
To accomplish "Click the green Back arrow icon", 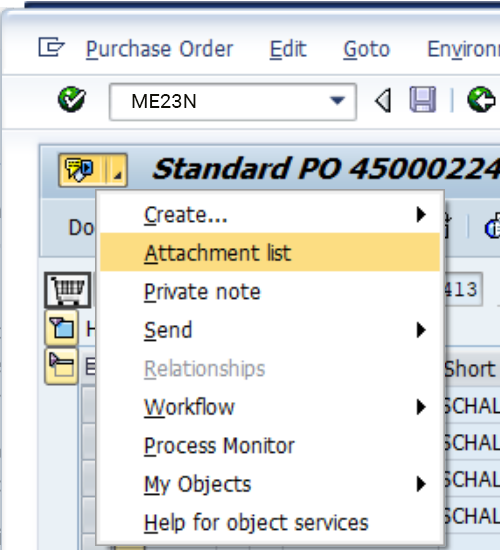I will coord(481,100).
